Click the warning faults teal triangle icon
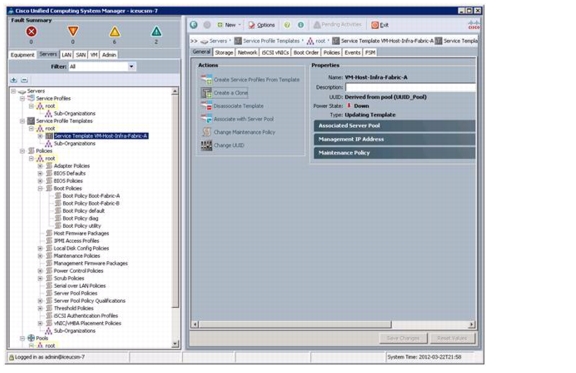Viewport: 576px width, 373px height. 156,32
